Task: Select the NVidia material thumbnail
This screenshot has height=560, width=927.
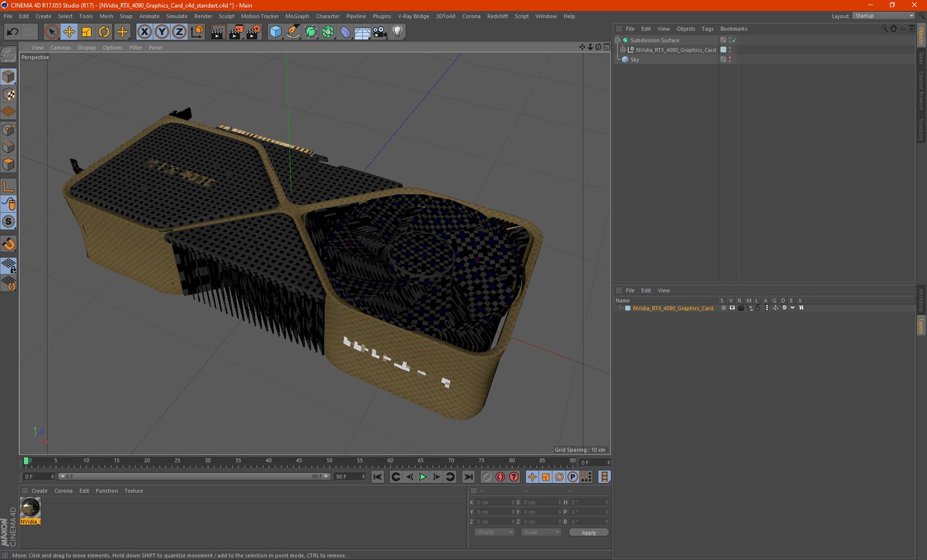Action: coord(30,508)
